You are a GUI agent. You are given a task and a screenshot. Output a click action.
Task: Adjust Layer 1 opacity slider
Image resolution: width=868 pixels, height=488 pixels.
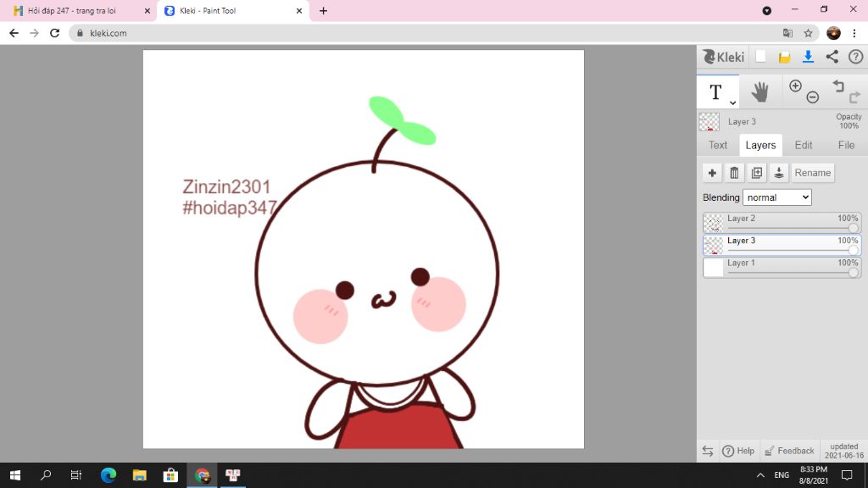[853, 273]
